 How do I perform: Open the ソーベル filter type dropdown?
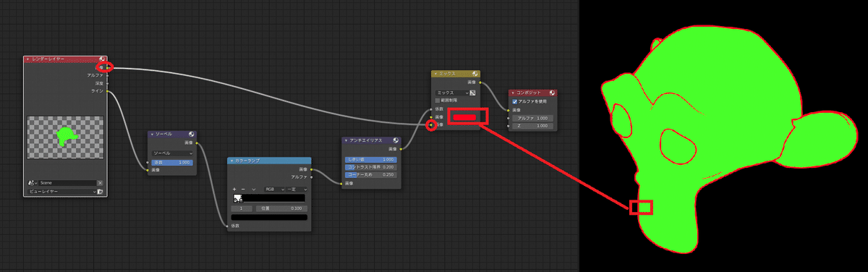point(173,153)
